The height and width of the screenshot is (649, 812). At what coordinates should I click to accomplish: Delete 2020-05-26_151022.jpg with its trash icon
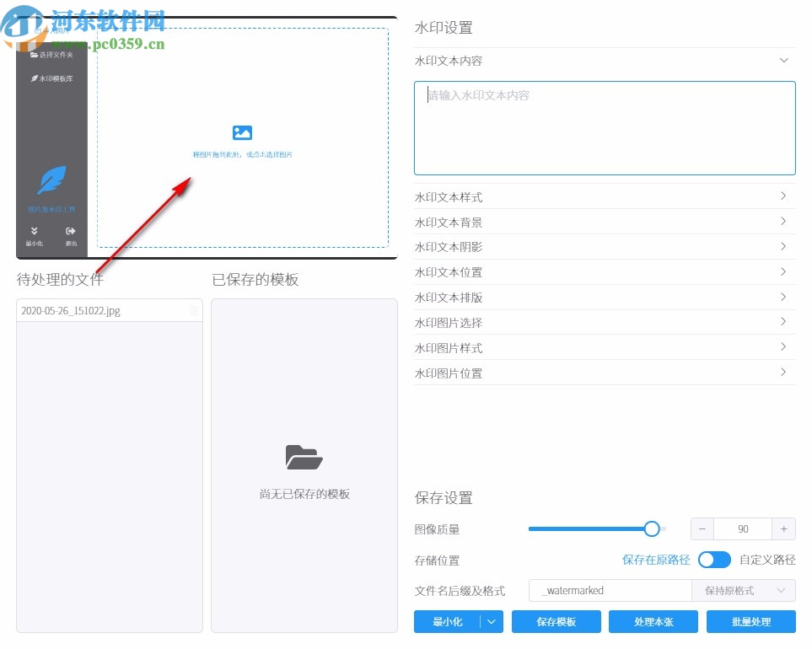[194, 310]
